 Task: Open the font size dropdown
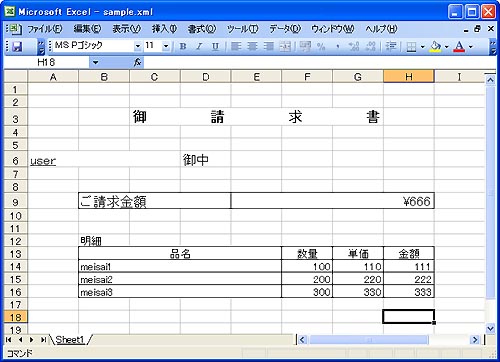click(166, 46)
